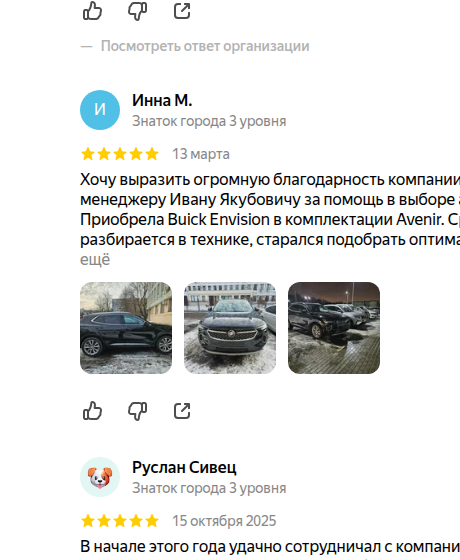Viewport: 460px width, 560px height.
Task: Open night parking lot photo
Action: click(x=334, y=328)
